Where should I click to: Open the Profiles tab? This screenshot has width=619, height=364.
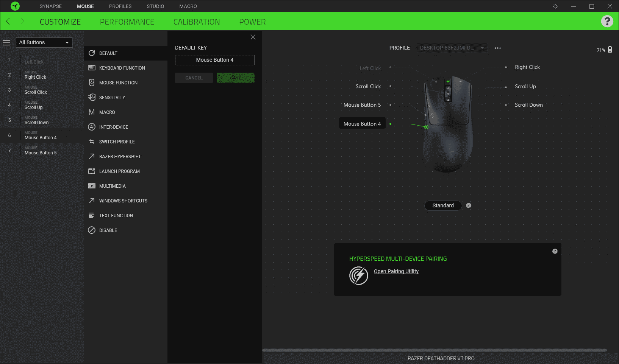pos(120,6)
